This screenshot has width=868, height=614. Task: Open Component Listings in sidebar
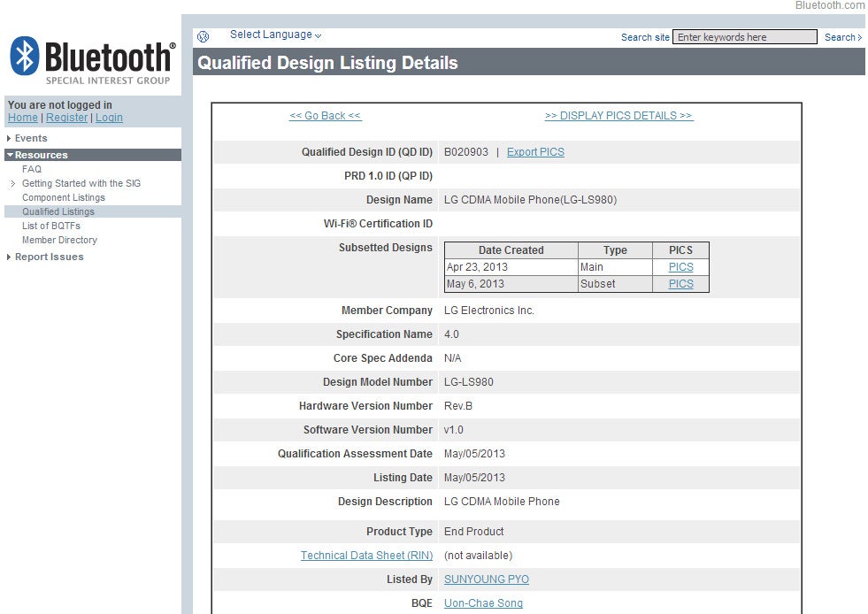pos(64,197)
